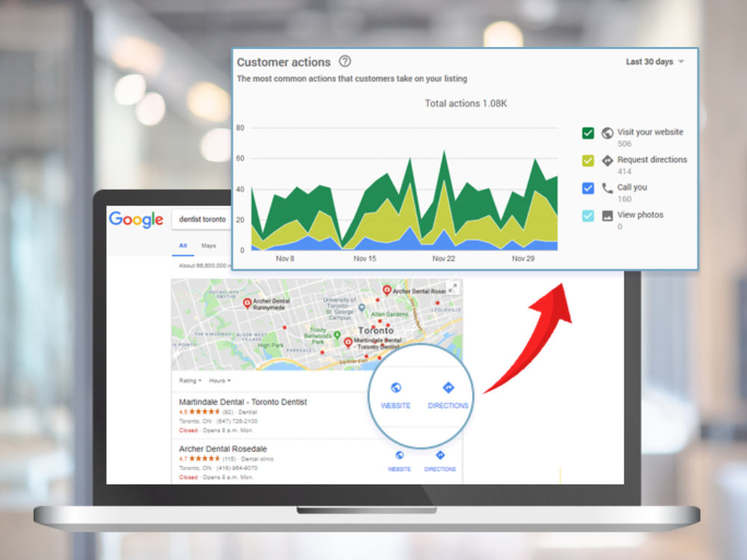The width and height of the screenshot is (747, 560).
Task: Select the All search tab
Action: [x=183, y=246]
